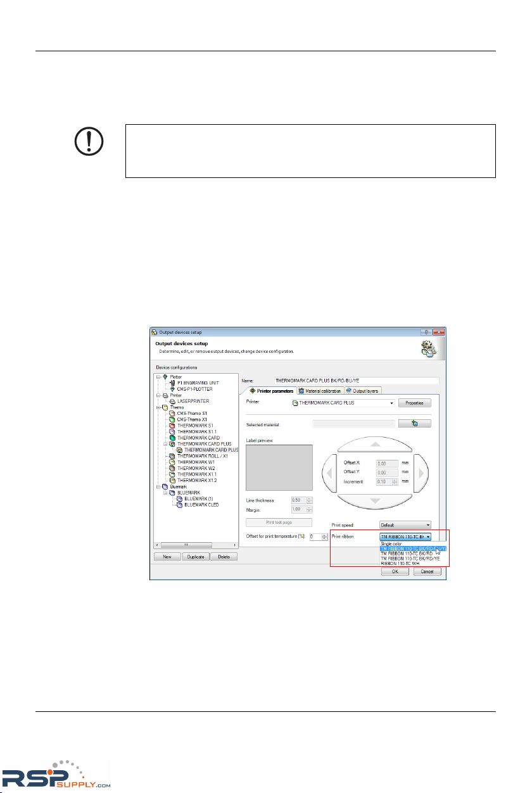Image resolution: width=532 pixels, height=793 pixels.
Task: Adjust the Line thickness stepper arrows
Action: [x=309, y=500]
